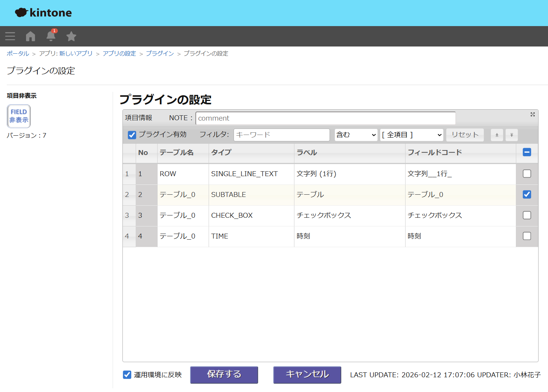Click the FIELD 非表示 plugin icon
Screen dimensions: 548x392
[19, 116]
